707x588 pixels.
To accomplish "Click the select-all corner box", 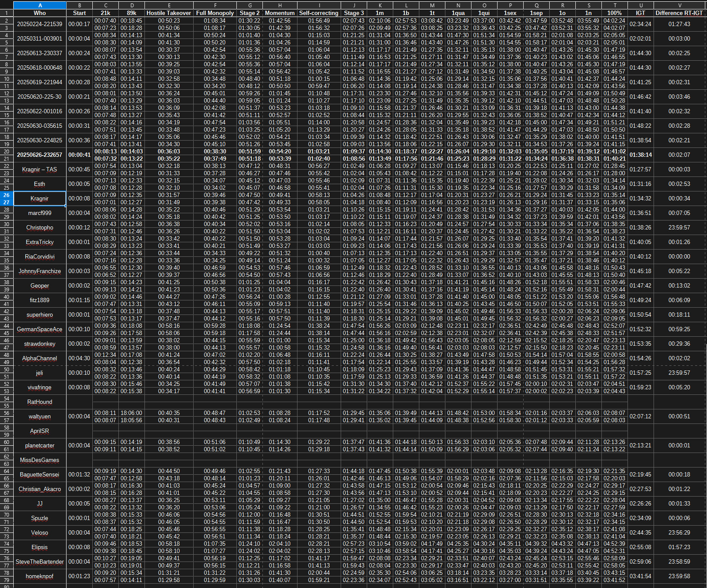I will [6, 5].
